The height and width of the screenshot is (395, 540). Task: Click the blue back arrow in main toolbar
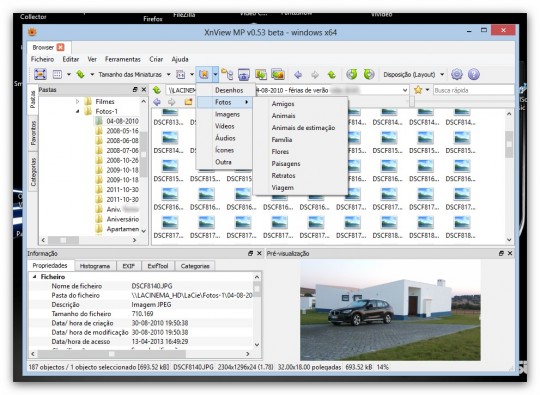coord(298,74)
